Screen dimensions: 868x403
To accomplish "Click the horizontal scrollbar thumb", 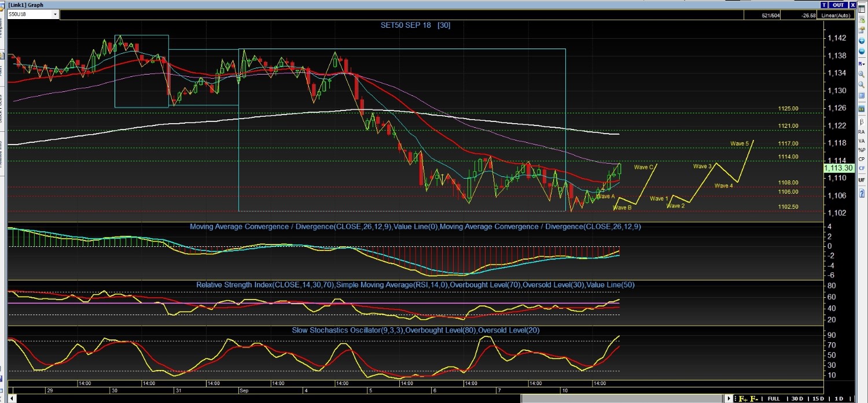I will pos(623,399).
